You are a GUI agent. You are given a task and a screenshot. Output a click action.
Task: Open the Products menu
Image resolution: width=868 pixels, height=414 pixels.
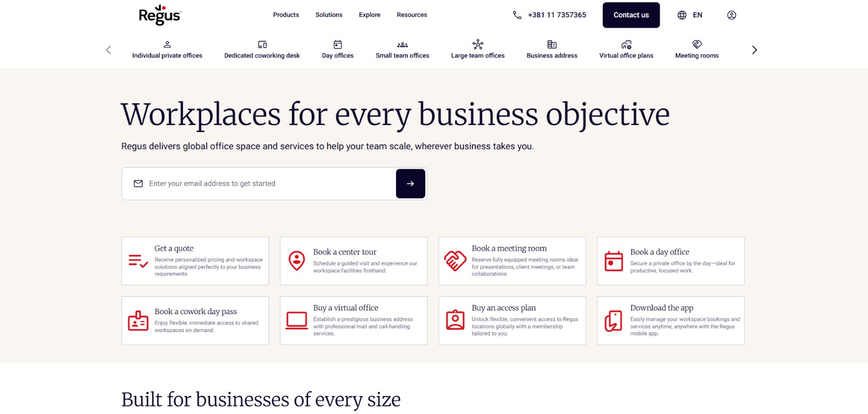point(286,15)
